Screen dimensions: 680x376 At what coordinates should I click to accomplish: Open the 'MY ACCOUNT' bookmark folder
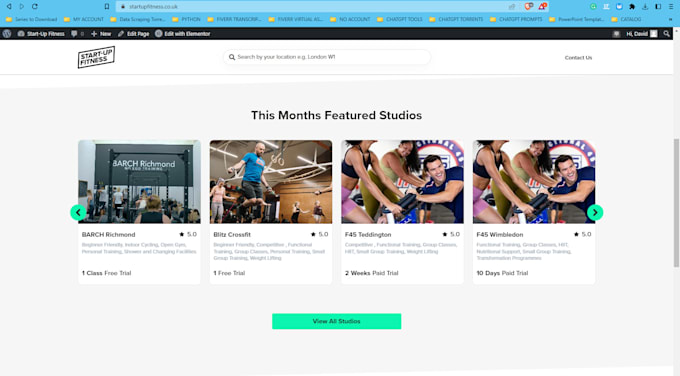coord(84,20)
